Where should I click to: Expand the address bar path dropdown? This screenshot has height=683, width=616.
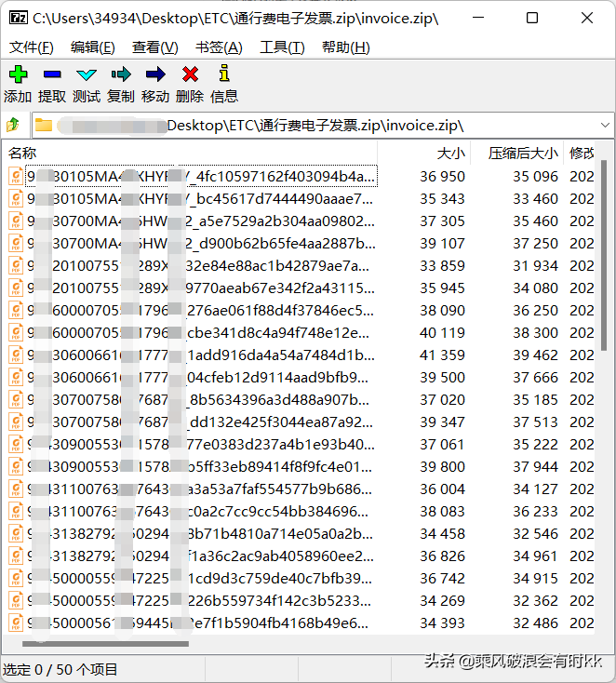point(604,125)
